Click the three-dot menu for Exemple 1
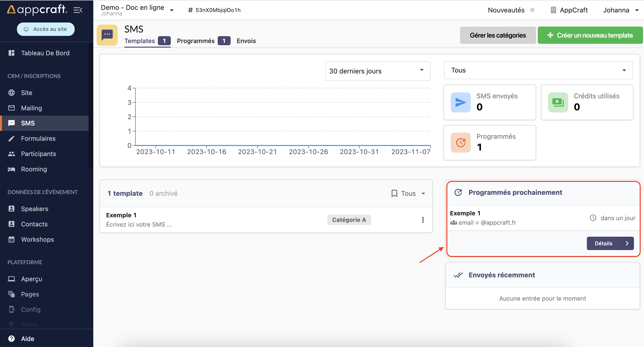Image resolution: width=644 pixels, height=347 pixels. (423, 220)
